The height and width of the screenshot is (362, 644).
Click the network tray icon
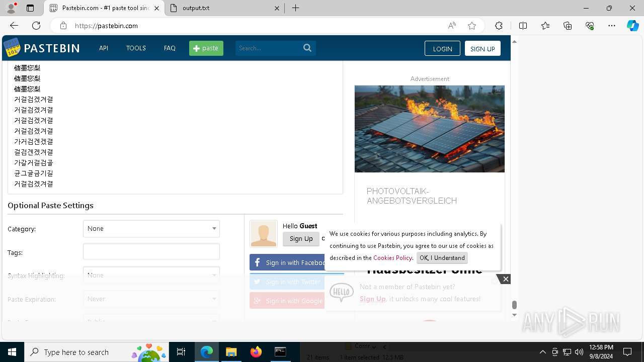[567, 352]
